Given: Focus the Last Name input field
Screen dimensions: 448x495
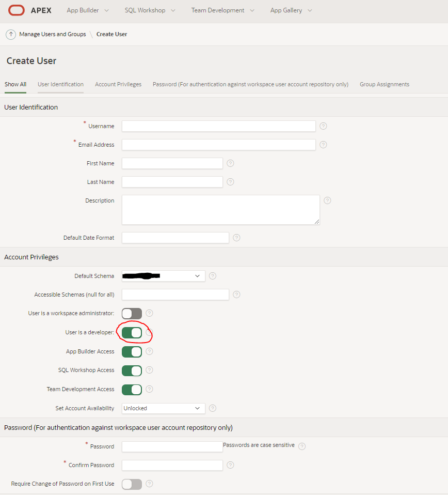Looking at the screenshot, I should (172, 182).
